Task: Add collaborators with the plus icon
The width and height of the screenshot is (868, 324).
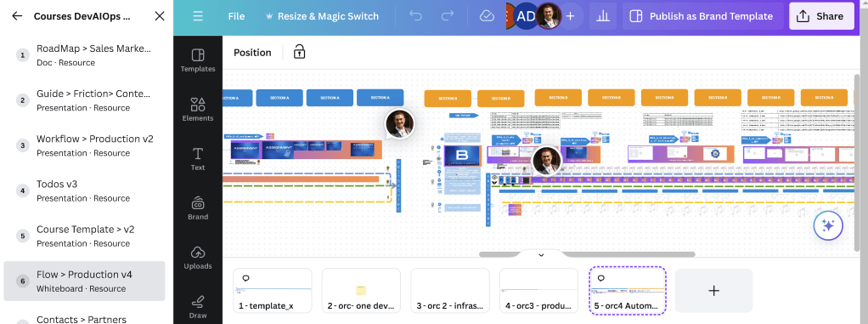Action: (570, 16)
